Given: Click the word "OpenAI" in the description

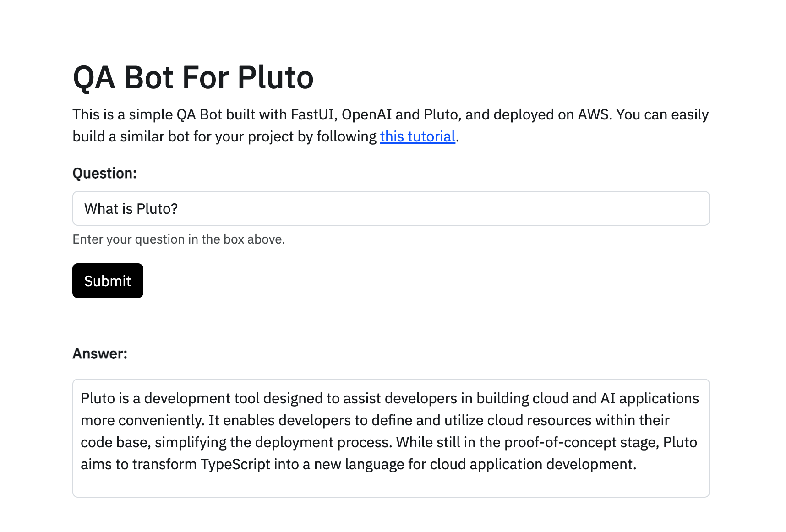Looking at the screenshot, I should click(x=366, y=114).
